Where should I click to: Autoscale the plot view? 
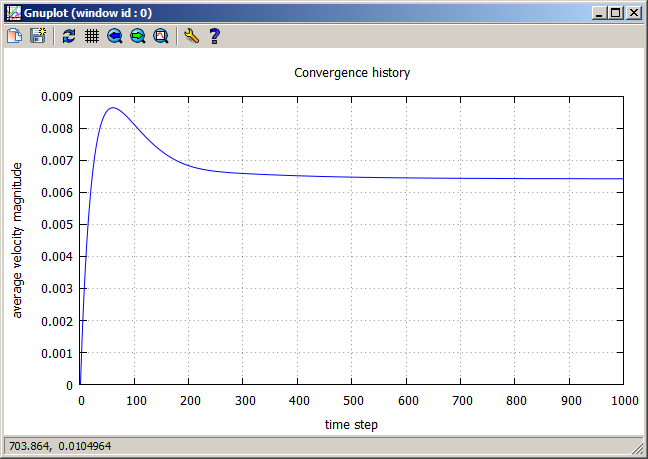coord(161,36)
